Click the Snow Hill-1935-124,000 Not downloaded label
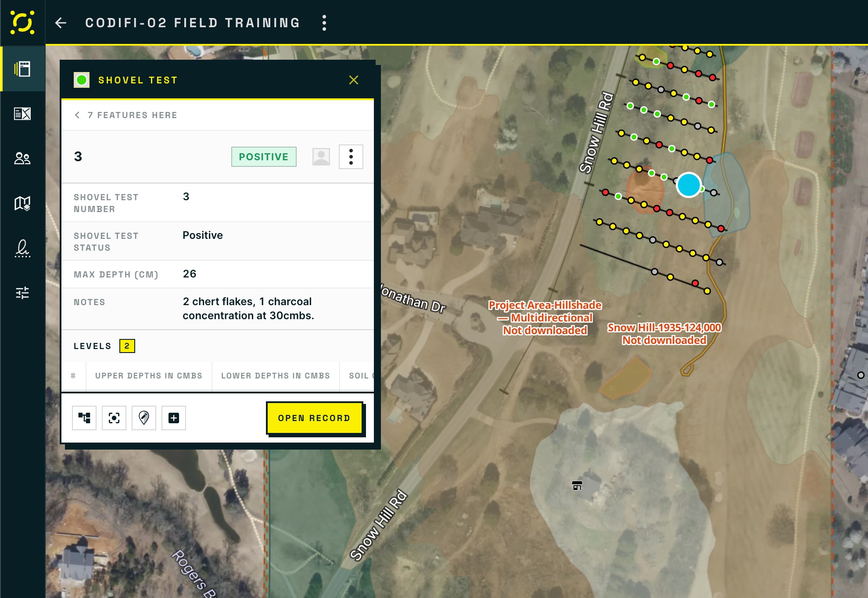Image resolution: width=868 pixels, height=598 pixels. [x=664, y=334]
